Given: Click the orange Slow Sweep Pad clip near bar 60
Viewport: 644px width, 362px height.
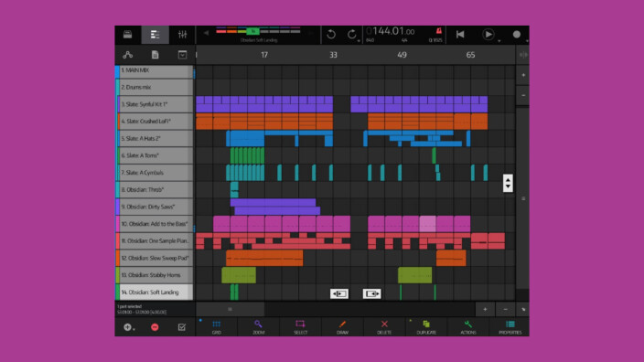Looking at the screenshot, I should coord(451,258).
